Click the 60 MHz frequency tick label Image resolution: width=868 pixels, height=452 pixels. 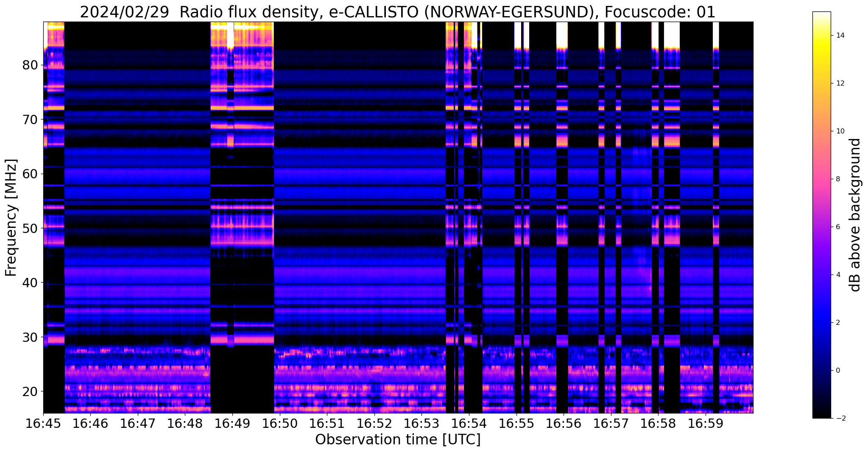(x=31, y=174)
